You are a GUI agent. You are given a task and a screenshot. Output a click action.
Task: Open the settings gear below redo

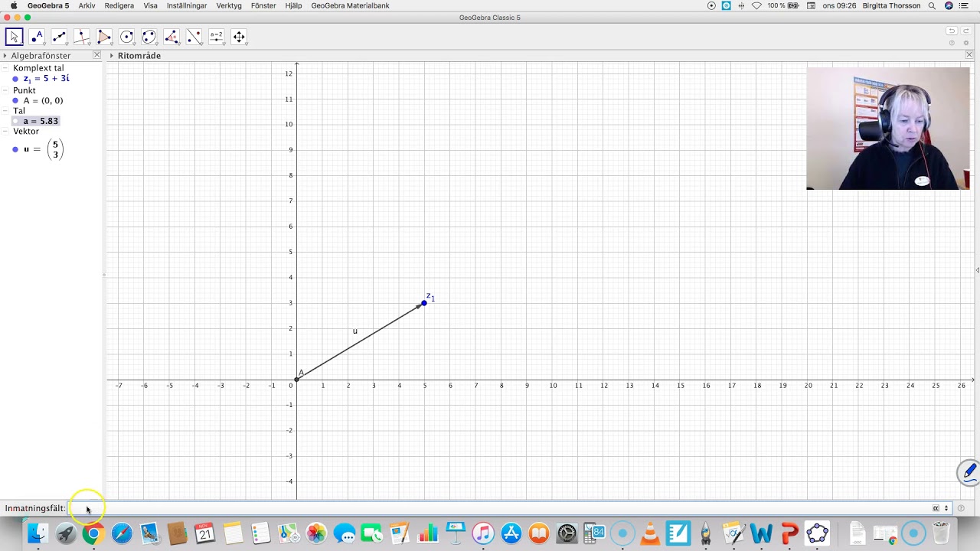pos(966,43)
